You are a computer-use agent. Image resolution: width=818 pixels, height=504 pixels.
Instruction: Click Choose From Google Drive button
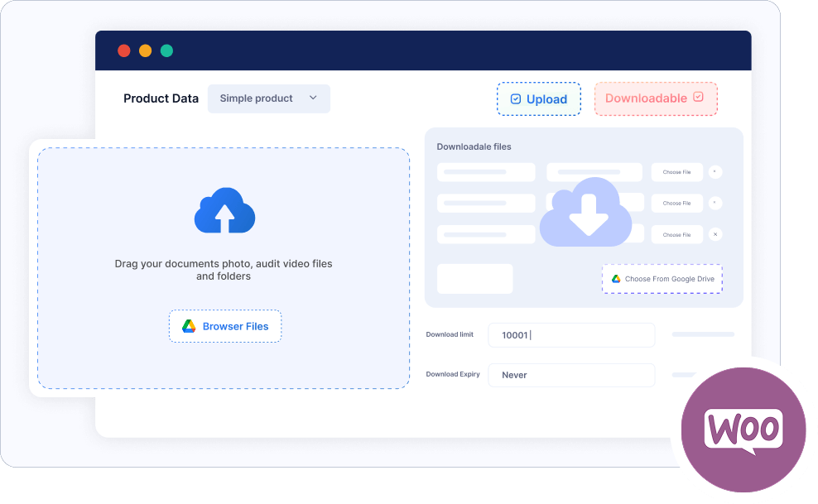pos(662,279)
